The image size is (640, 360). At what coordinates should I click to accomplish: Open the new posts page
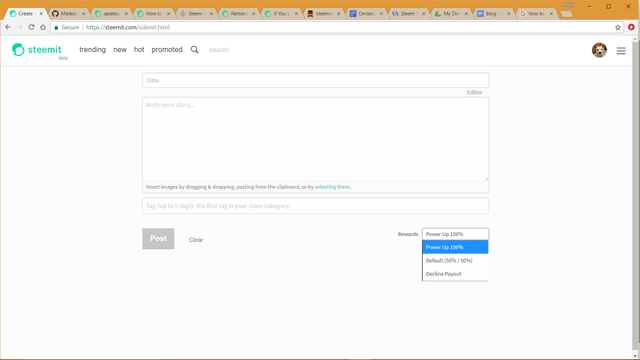click(120, 50)
